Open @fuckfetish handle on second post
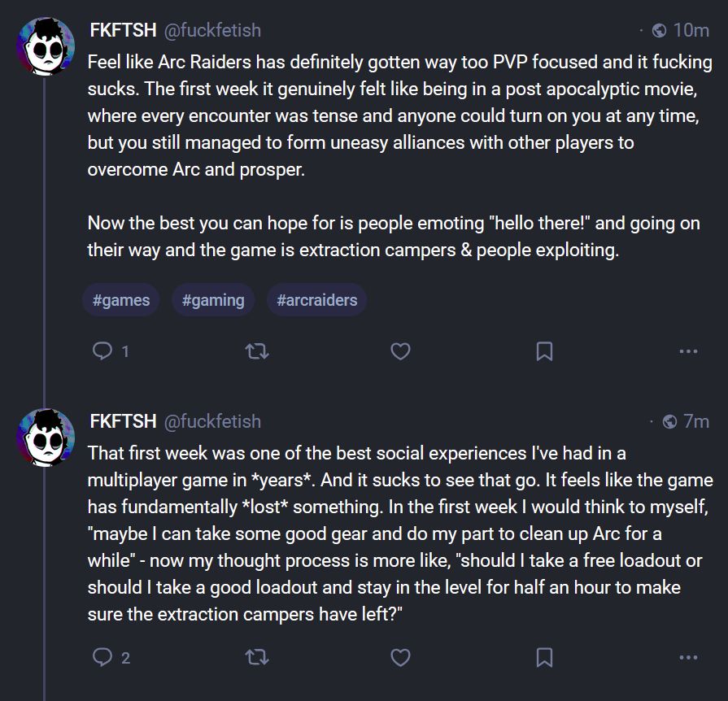The image size is (728, 701). click(212, 421)
